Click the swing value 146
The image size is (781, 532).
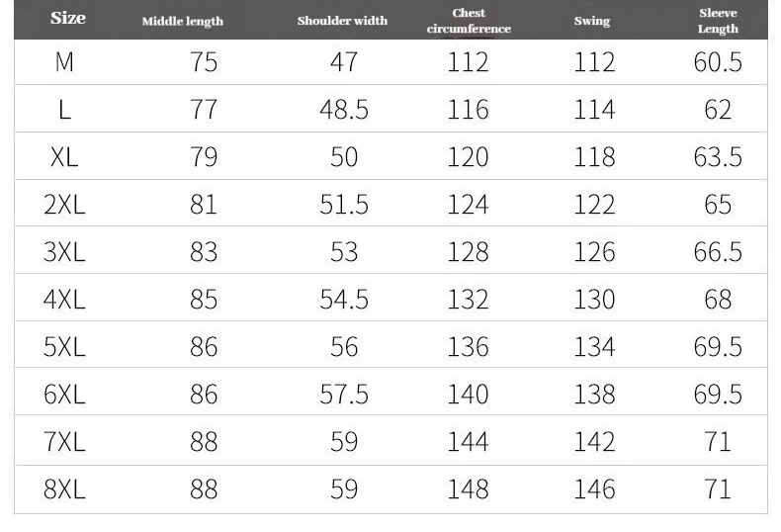[594, 489]
